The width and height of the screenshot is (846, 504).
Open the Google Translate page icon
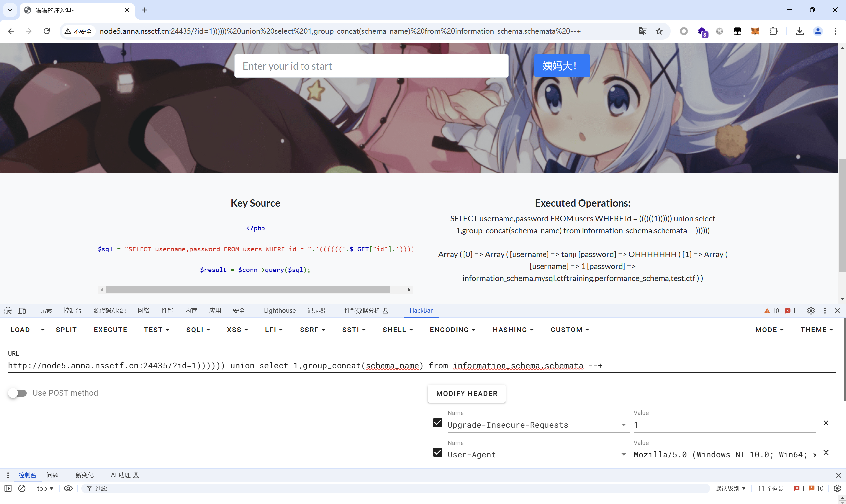tap(643, 31)
